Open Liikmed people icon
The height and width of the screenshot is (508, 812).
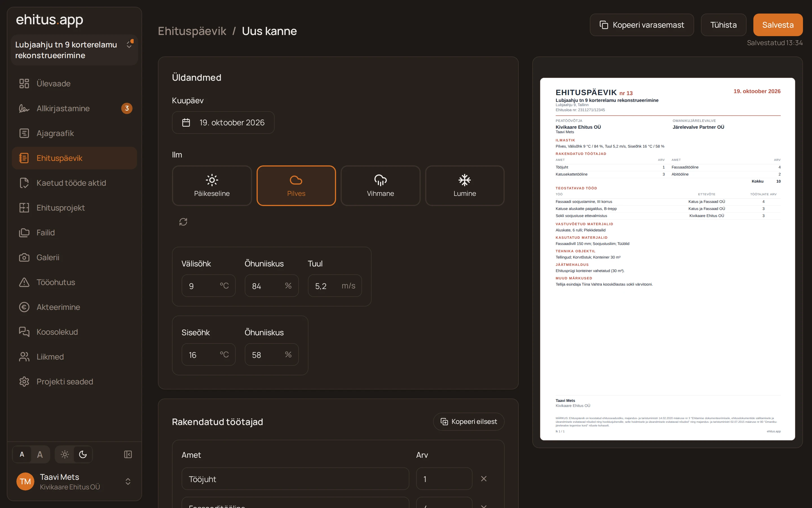pyautogui.click(x=24, y=357)
